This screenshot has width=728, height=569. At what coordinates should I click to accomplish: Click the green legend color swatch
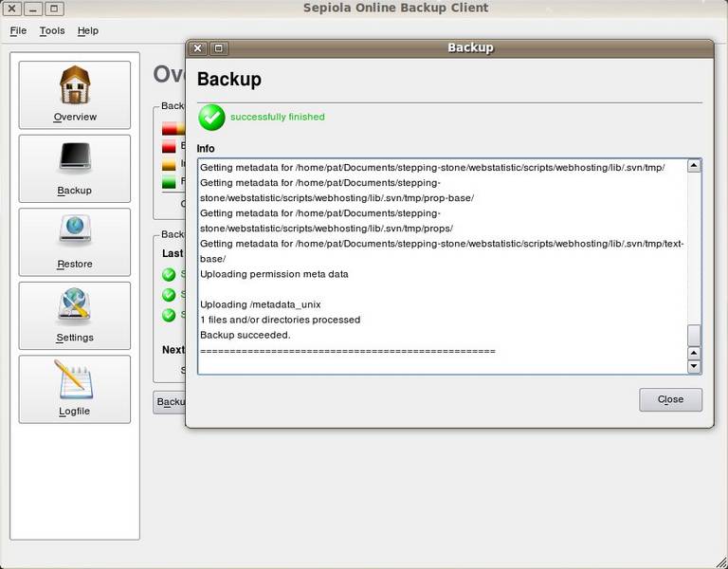pos(169,182)
